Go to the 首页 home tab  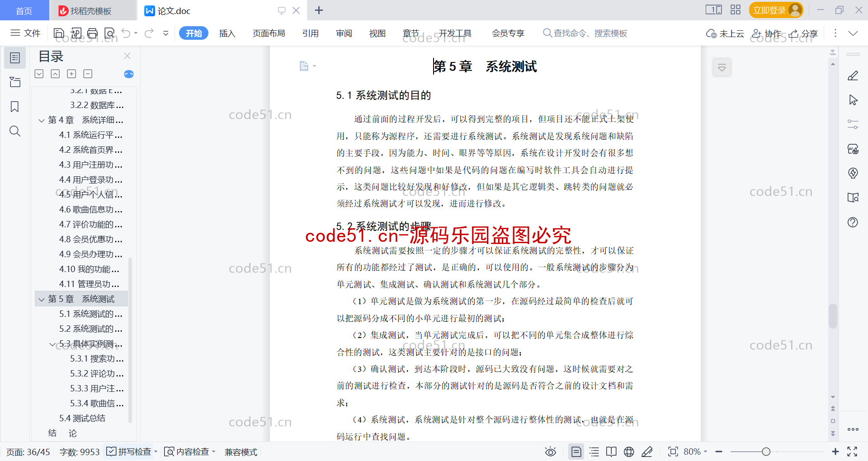pos(24,10)
